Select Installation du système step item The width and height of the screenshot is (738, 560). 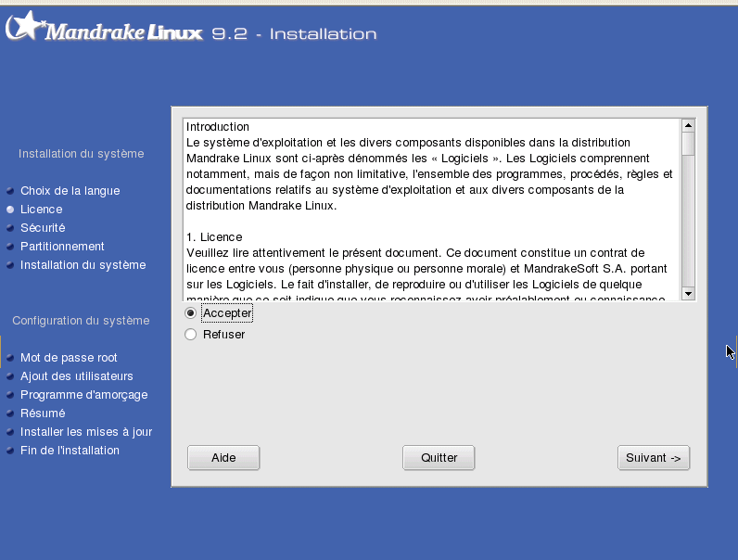click(x=83, y=265)
